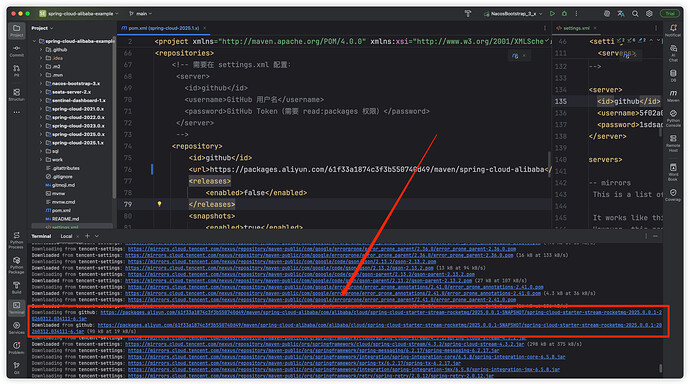Viewport: 690px width, 384px height.
Task: Open the Database tool window
Action: [673, 75]
